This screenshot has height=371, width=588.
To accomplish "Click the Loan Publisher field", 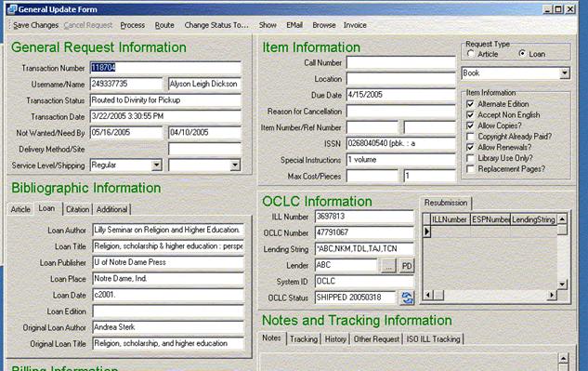I will pyautogui.click(x=168, y=262).
